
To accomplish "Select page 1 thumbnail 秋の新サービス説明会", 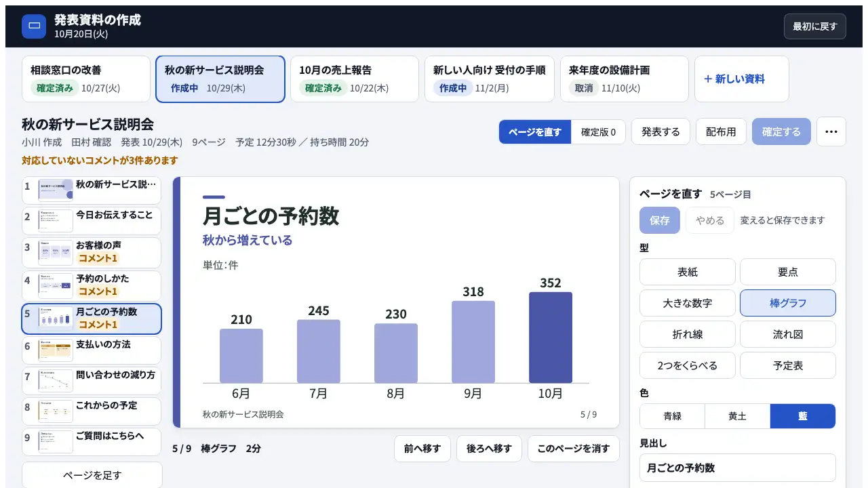I will (92, 190).
